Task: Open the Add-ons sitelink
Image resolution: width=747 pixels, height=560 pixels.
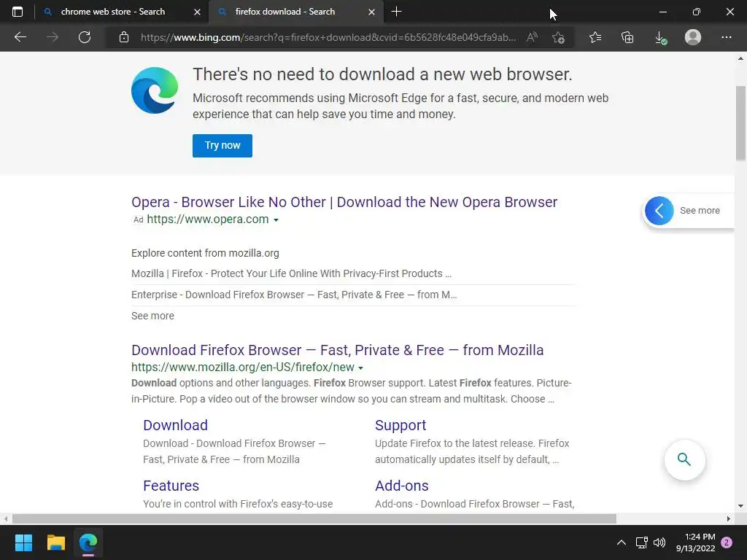Action: point(402,485)
